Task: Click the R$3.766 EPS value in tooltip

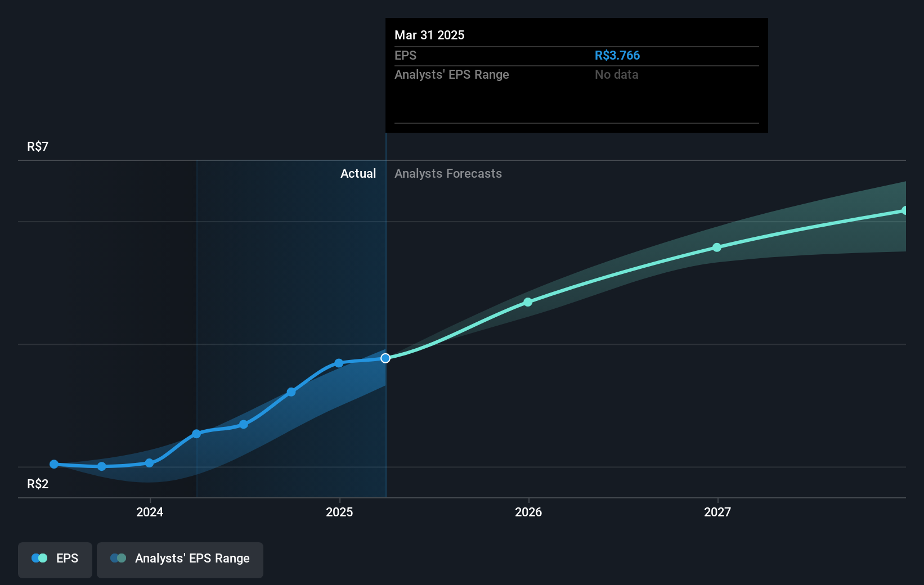Action: [617, 55]
